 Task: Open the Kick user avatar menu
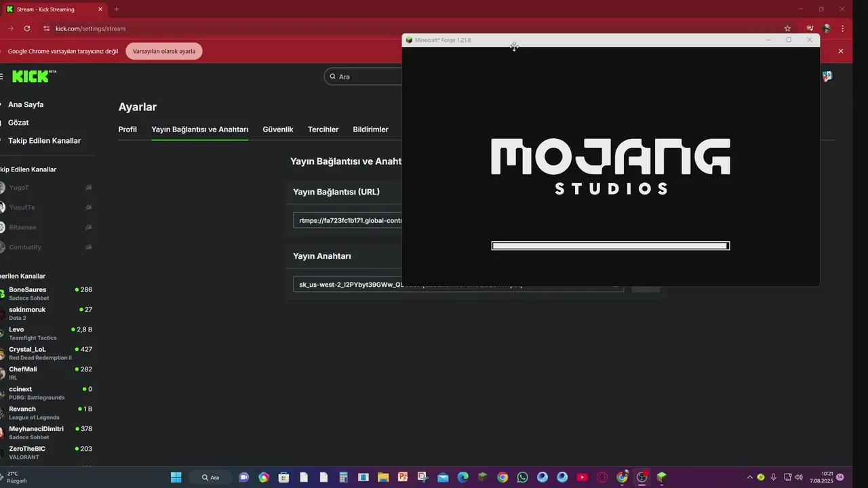[x=827, y=77]
